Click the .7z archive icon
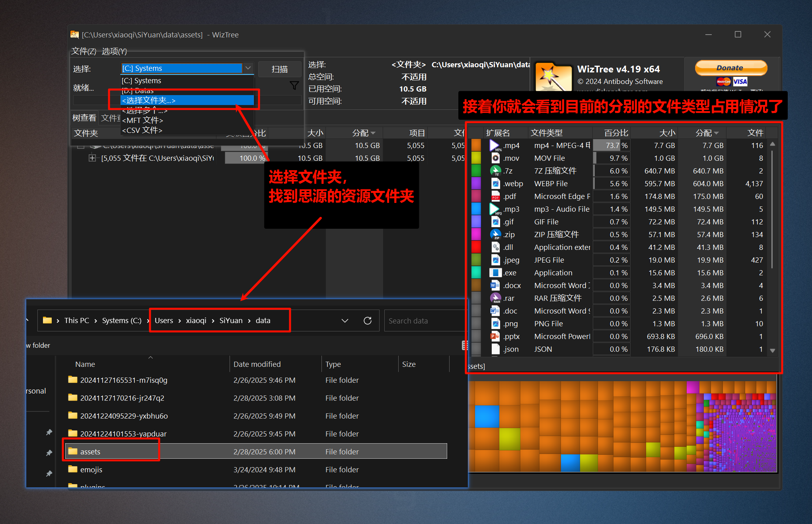Image resolution: width=812 pixels, height=524 pixels. pos(495,171)
